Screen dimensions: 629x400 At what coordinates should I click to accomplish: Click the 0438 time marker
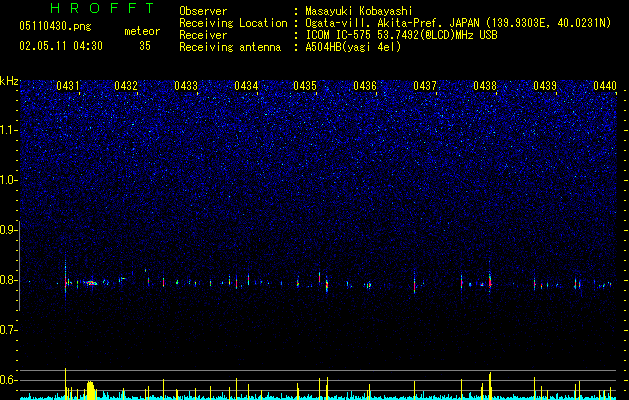pos(485,86)
